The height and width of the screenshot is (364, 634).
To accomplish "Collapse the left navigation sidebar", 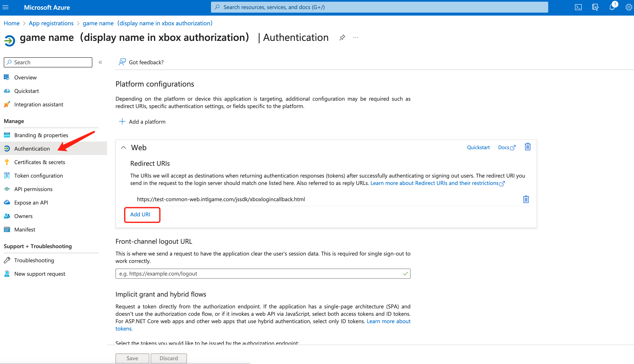I will [100, 62].
